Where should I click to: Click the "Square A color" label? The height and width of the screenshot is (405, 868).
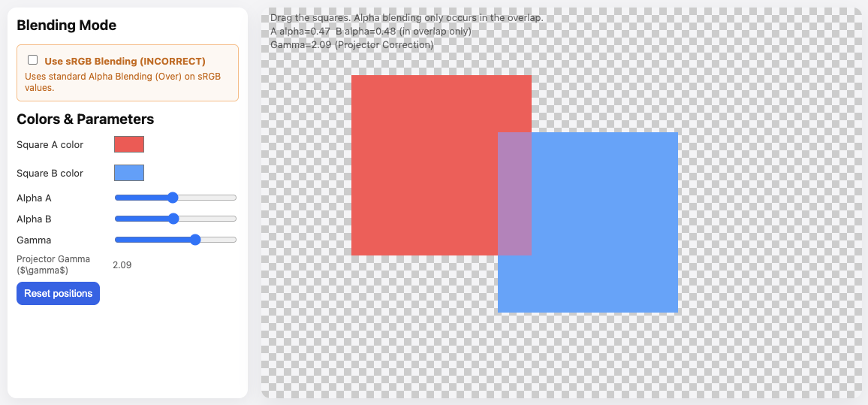pyautogui.click(x=50, y=144)
